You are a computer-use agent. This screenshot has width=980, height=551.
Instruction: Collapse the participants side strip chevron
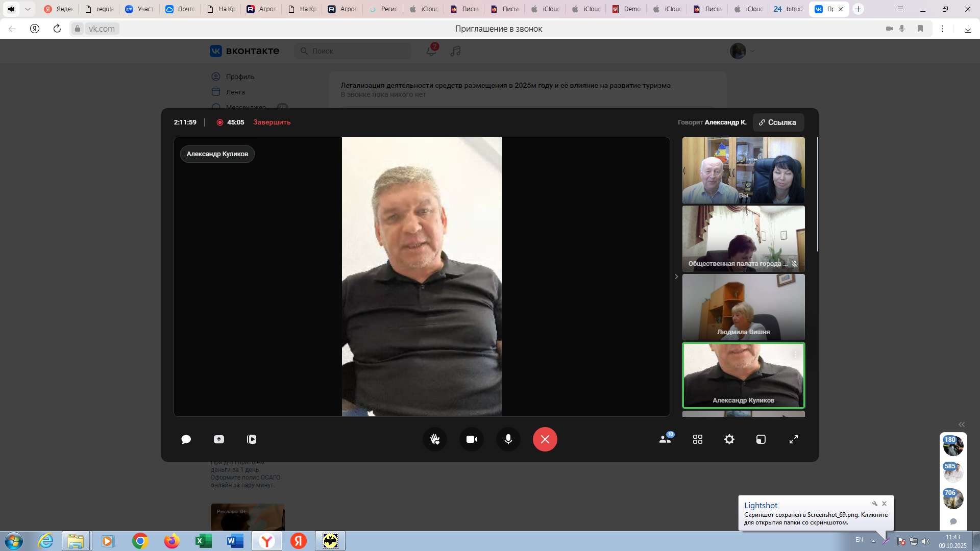pyautogui.click(x=676, y=277)
